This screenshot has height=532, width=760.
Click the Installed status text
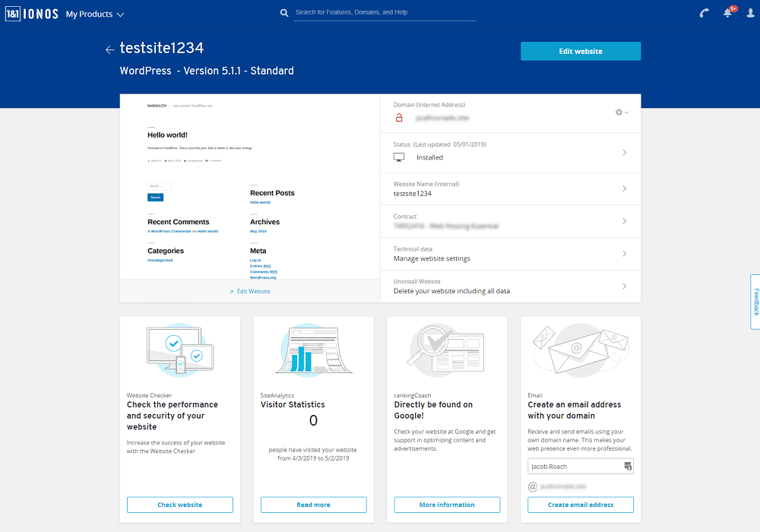(x=429, y=157)
